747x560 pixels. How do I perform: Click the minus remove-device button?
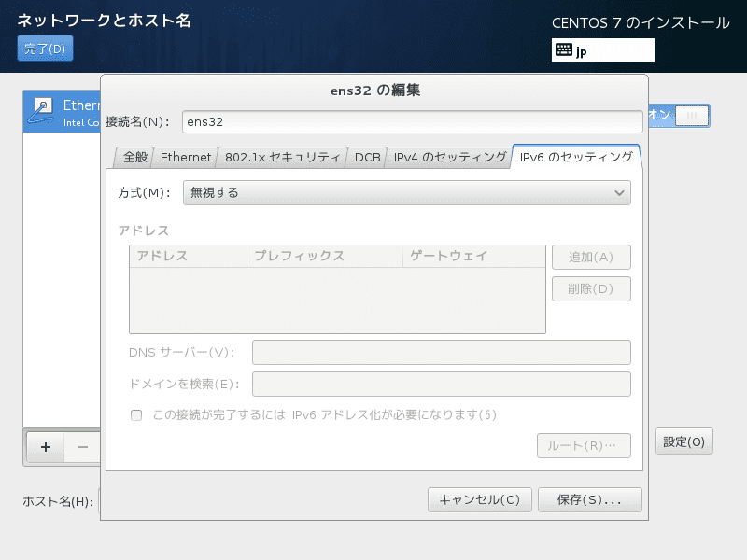82,447
